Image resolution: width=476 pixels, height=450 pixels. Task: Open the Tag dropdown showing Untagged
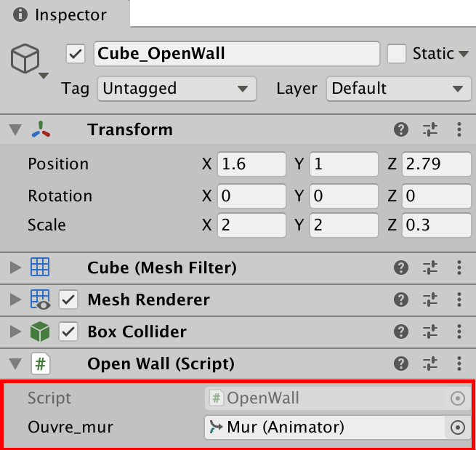click(x=176, y=89)
